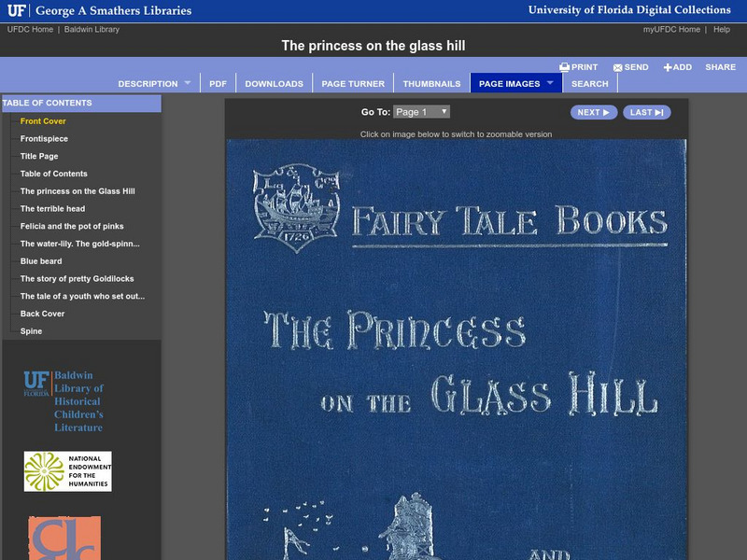Switch to the DESCRIPTION tab
Image resolution: width=747 pixels, height=560 pixels.
(x=148, y=84)
